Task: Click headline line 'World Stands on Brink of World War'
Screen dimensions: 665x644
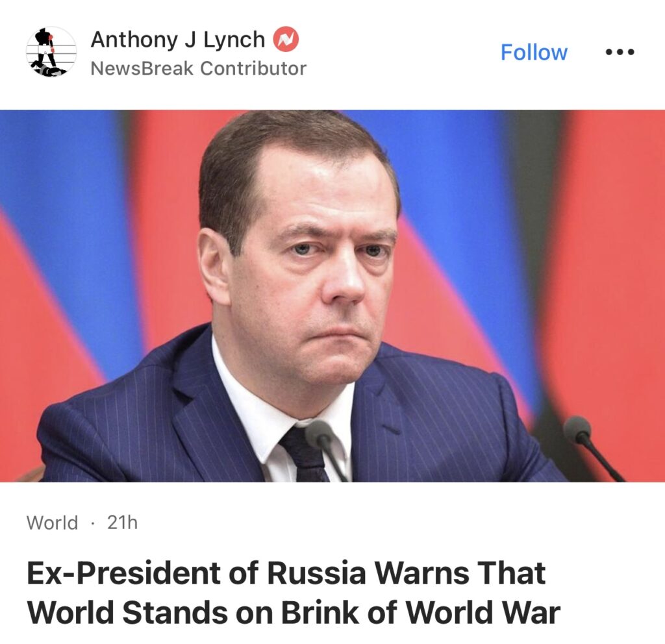Action: tap(294, 613)
